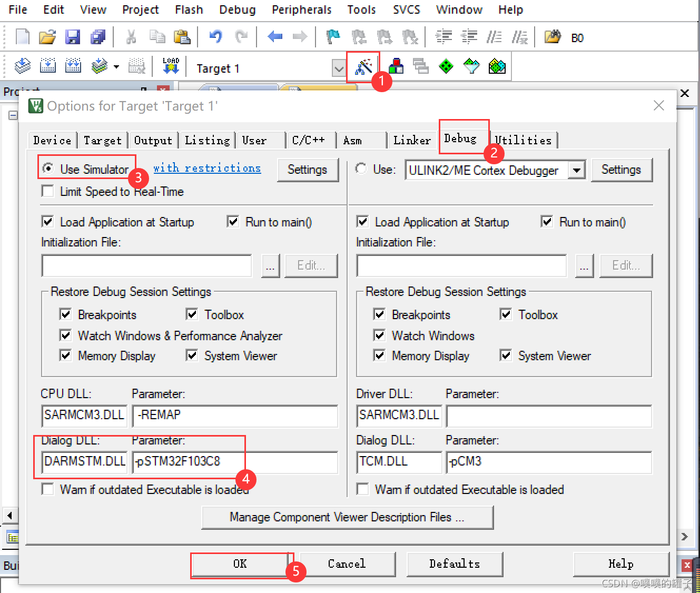Image resolution: width=700 pixels, height=593 pixels.
Task: Click Manage Component Viewer Description Files
Action: [x=347, y=517]
